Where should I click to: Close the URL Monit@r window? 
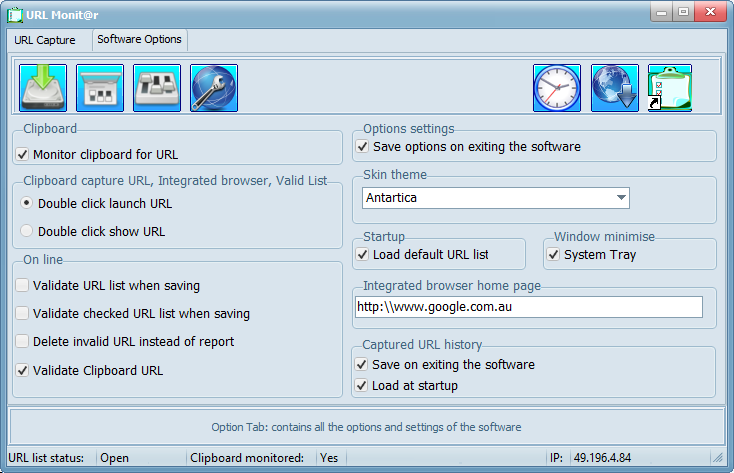[710, 12]
